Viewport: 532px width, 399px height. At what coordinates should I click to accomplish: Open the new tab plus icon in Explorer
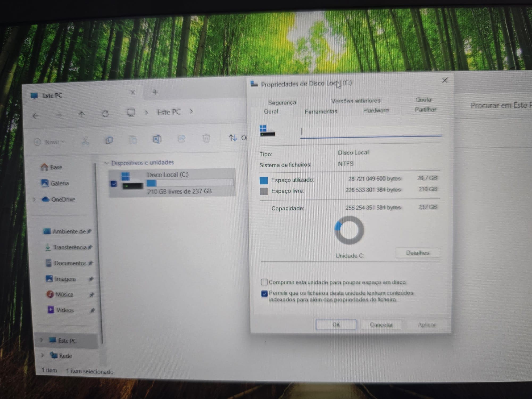(x=155, y=92)
